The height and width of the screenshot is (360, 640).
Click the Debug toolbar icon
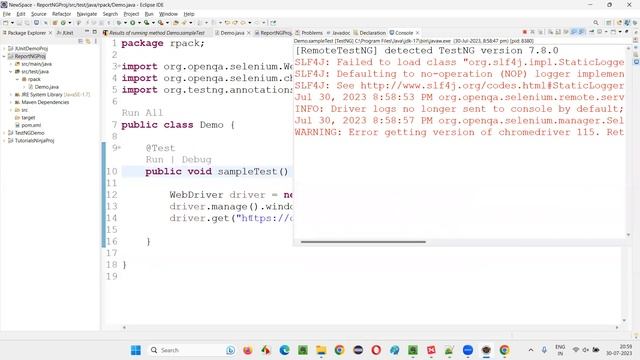click(119, 23)
